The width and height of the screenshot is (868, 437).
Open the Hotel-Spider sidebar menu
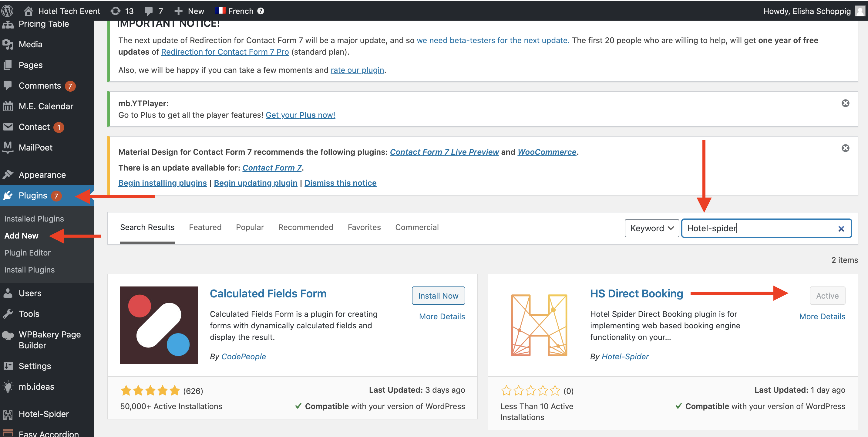point(43,414)
